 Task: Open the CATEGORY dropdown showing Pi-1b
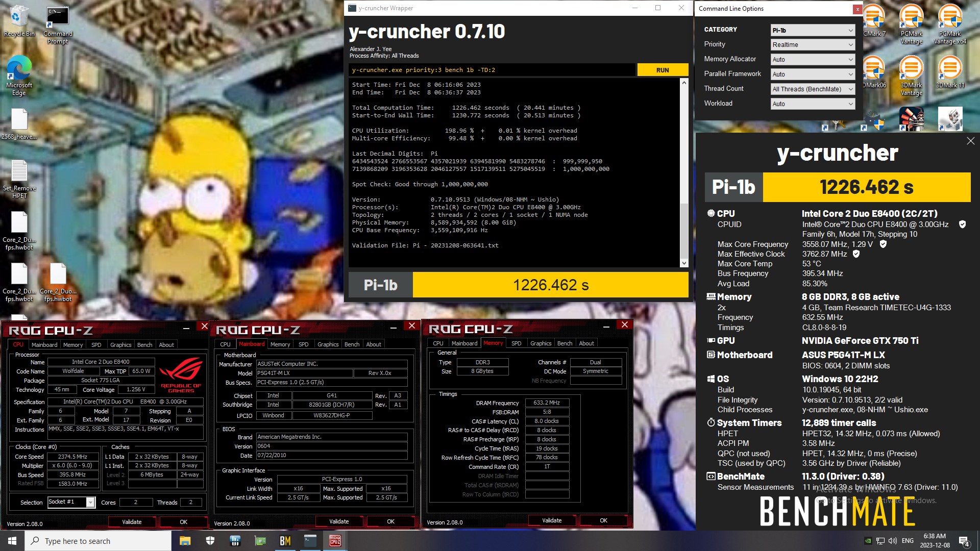tap(813, 30)
